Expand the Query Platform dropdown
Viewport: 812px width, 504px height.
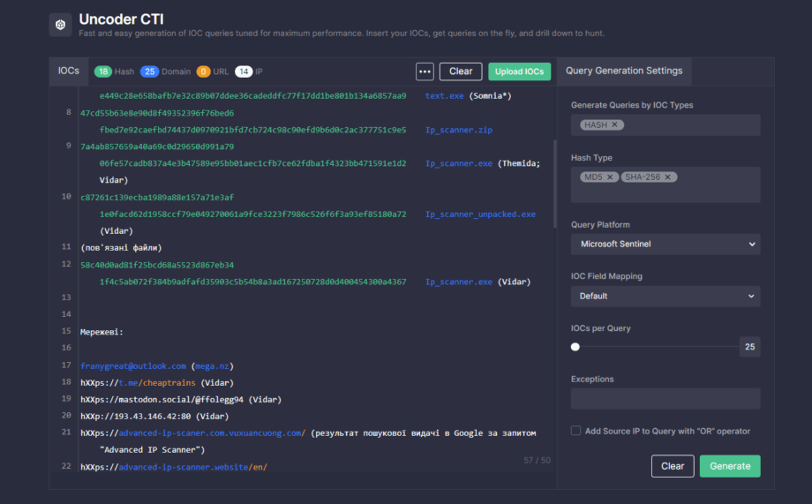pos(665,244)
